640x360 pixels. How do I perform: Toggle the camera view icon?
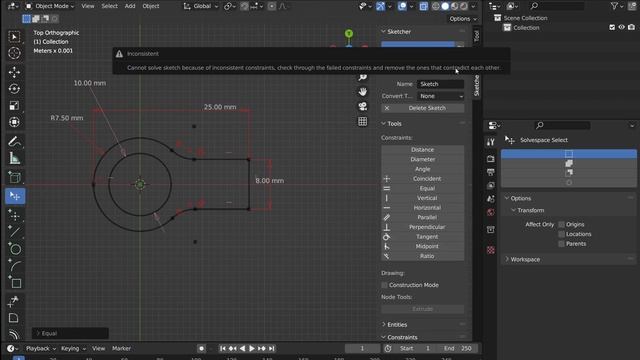click(x=362, y=107)
